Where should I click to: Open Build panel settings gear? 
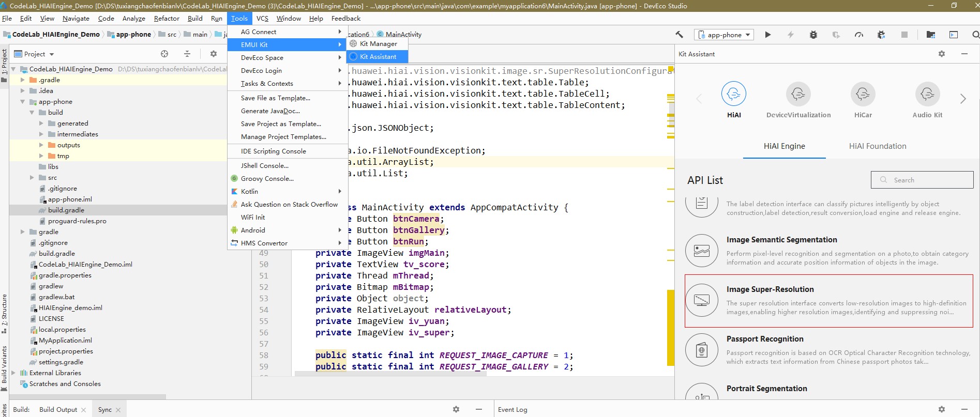[456, 409]
